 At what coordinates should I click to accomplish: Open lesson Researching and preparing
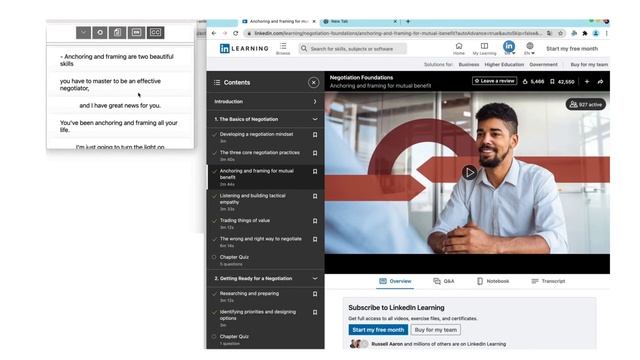249,293
